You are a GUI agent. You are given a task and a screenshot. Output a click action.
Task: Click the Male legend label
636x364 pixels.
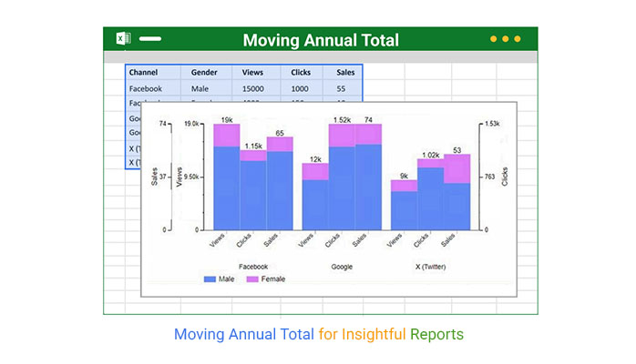(226, 279)
